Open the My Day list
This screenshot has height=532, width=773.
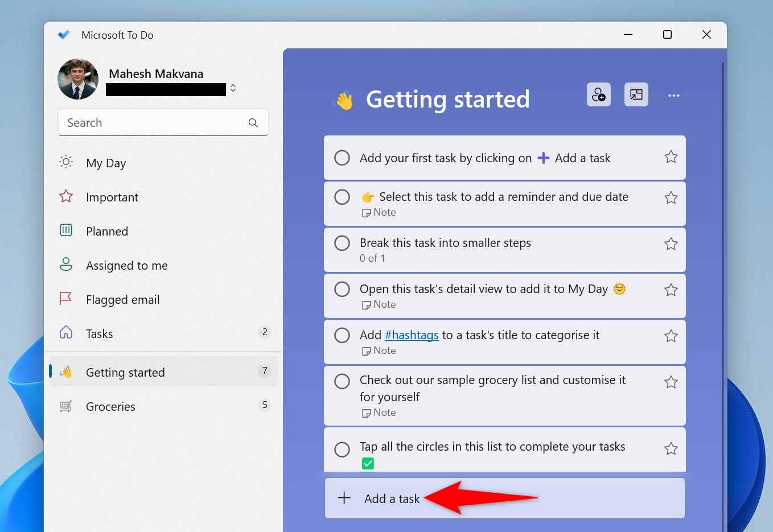(x=163, y=163)
